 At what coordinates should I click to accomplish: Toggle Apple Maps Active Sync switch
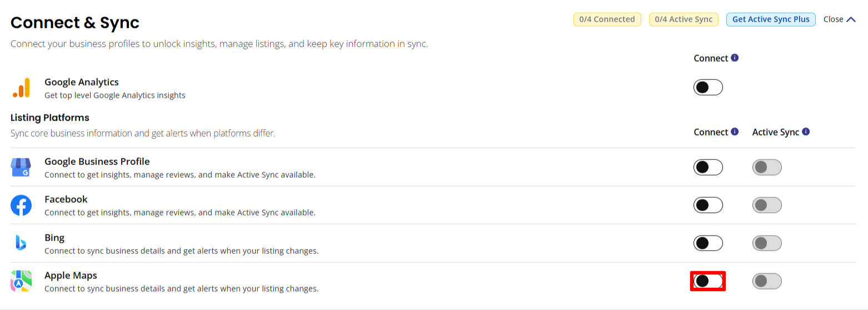[x=767, y=281]
